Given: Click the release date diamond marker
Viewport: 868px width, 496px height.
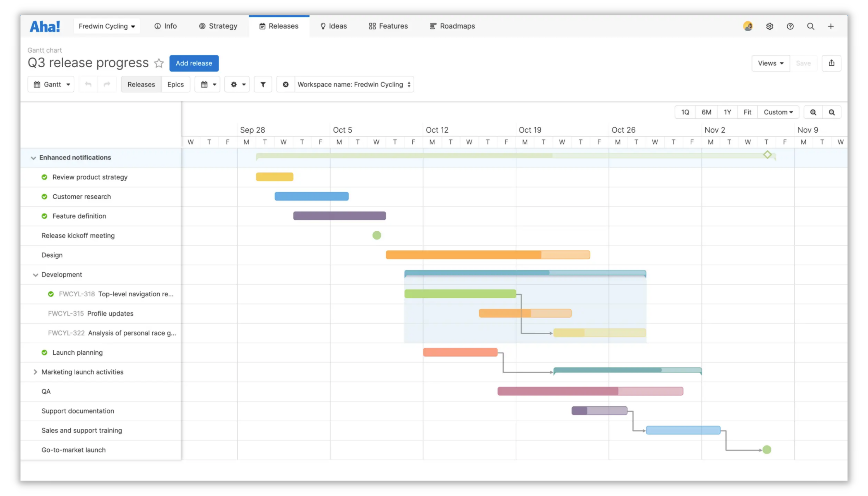Looking at the screenshot, I should click(767, 155).
